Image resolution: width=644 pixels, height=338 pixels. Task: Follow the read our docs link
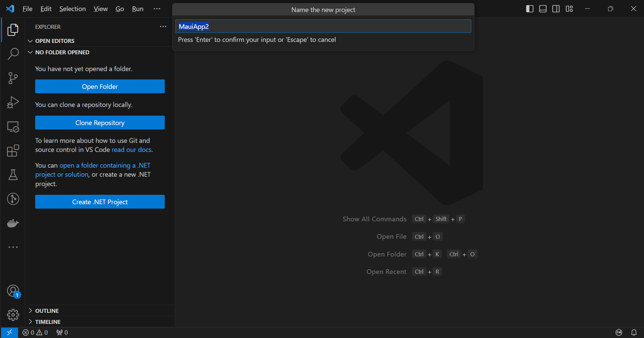point(131,150)
